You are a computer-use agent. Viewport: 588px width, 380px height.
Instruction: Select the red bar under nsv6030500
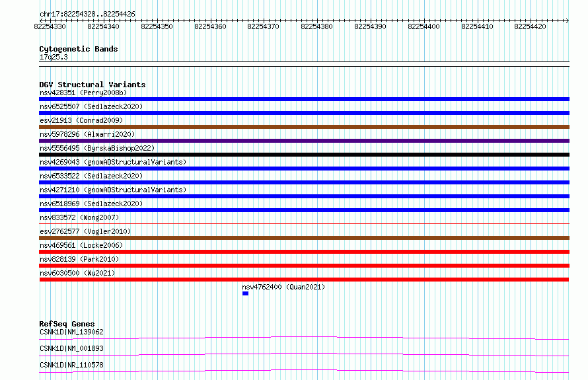click(x=304, y=280)
